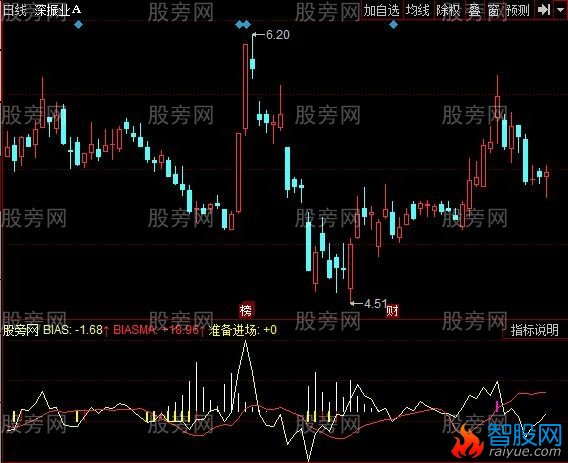Viewport: 568px width, 463px height.
Task: Click the BIASMA indicator label
Action: click(134, 330)
